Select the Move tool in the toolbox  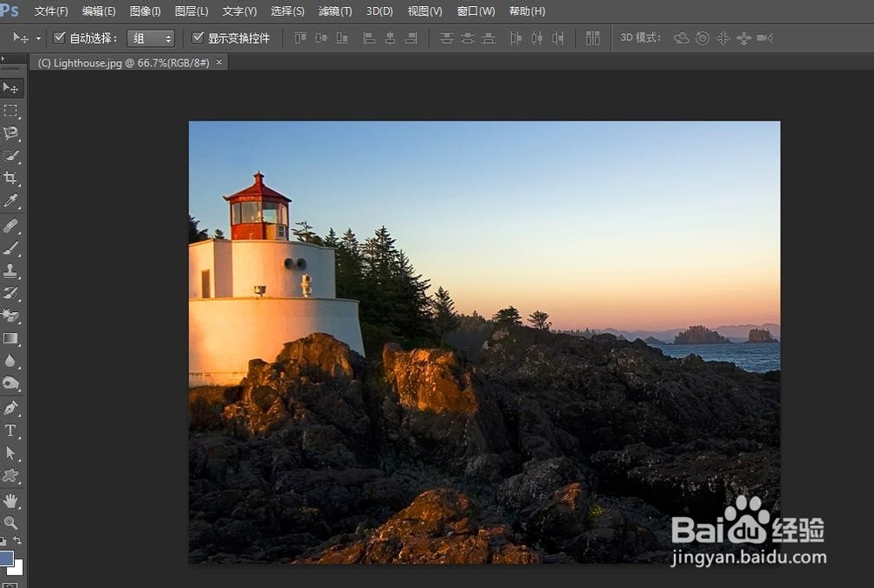coord(10,88)
